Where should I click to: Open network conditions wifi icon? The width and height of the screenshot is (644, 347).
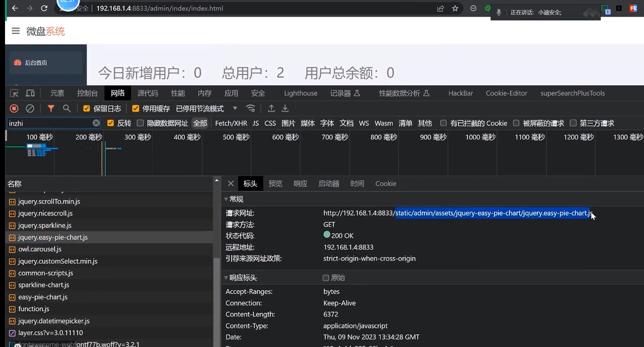click(251, 108)
